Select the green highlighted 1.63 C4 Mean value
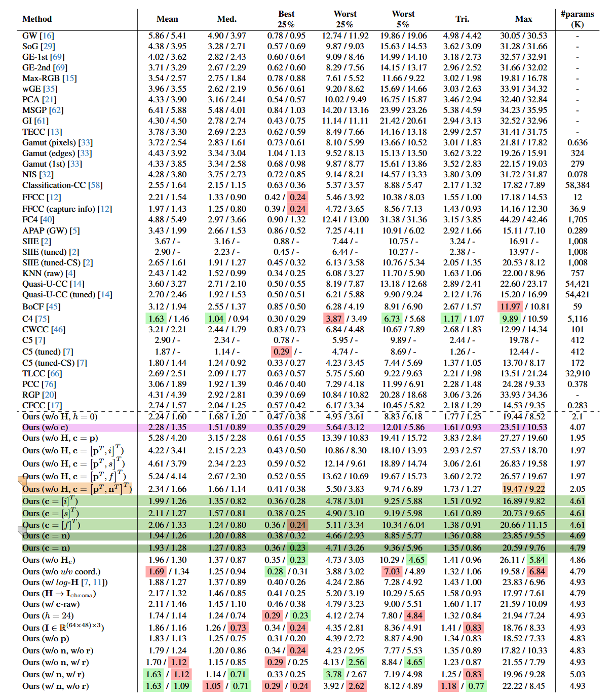Viewport: 616px width, 700px height. coord(156,319)
